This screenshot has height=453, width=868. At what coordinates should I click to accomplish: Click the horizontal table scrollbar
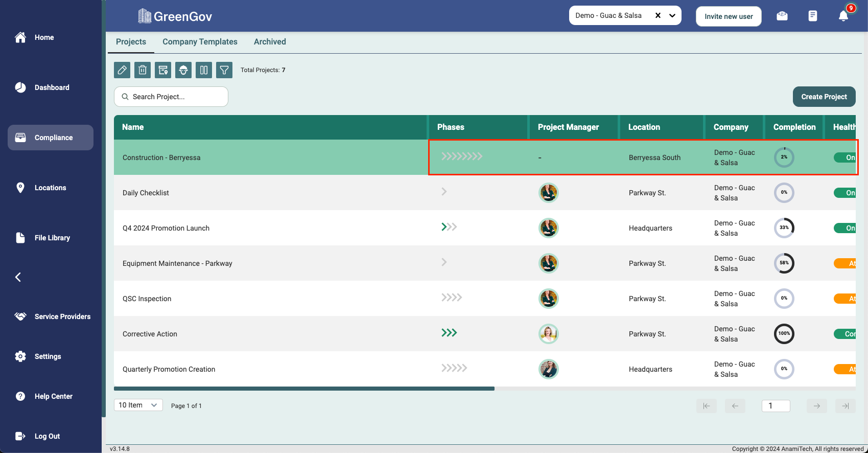pos(304,389)
